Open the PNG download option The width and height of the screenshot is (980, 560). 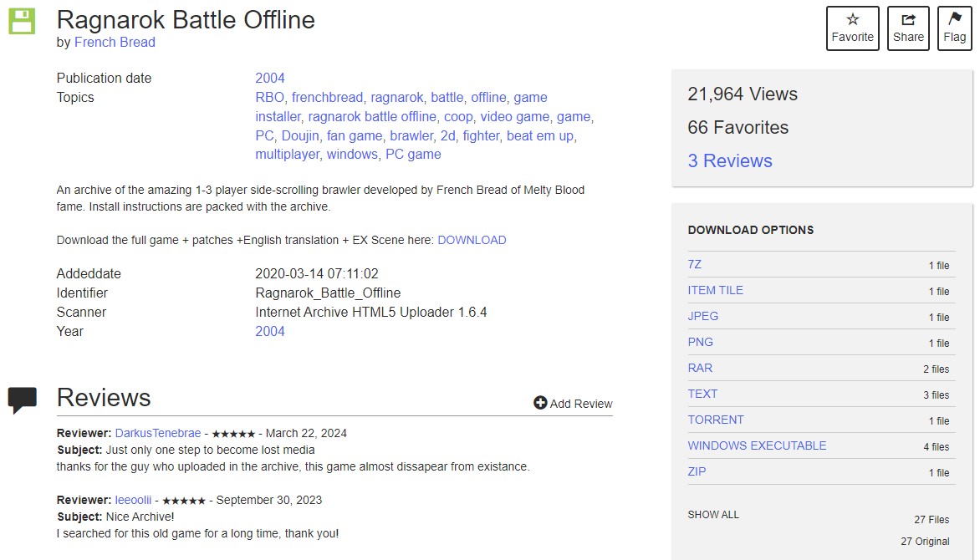(x=700, y=342)
